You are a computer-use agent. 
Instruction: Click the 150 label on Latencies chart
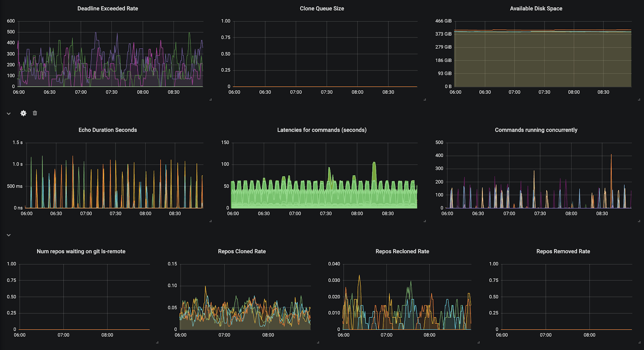[225, 143]
